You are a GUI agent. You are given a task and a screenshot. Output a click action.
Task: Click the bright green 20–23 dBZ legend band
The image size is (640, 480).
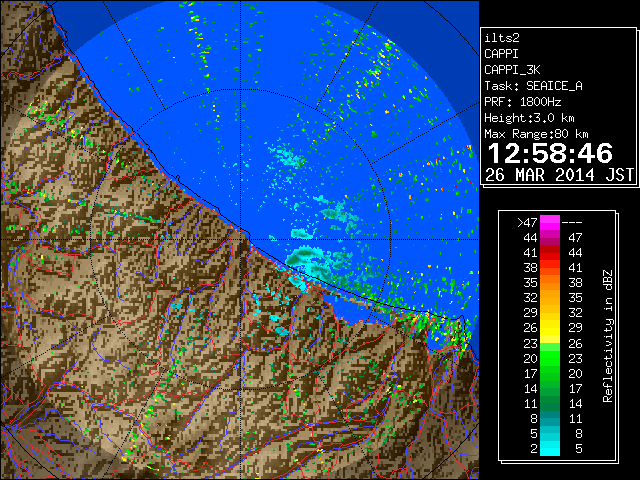[x=550, y=358]
